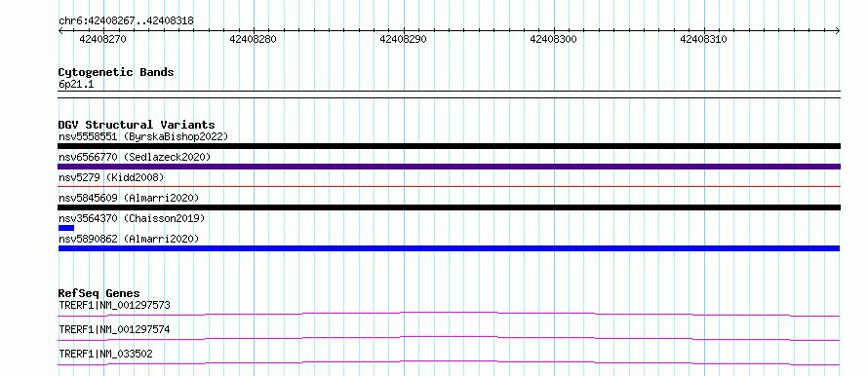Select variant label nsv3564370 (Chaisson2019)
Screen dimensions: 868x376
(x=132, y=218)
